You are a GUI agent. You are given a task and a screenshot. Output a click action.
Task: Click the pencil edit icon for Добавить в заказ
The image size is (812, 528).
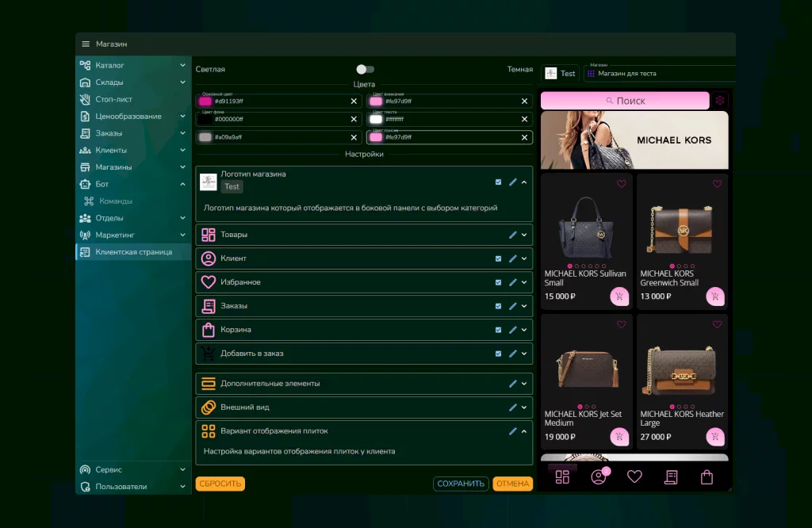click(x=513, y=354)
